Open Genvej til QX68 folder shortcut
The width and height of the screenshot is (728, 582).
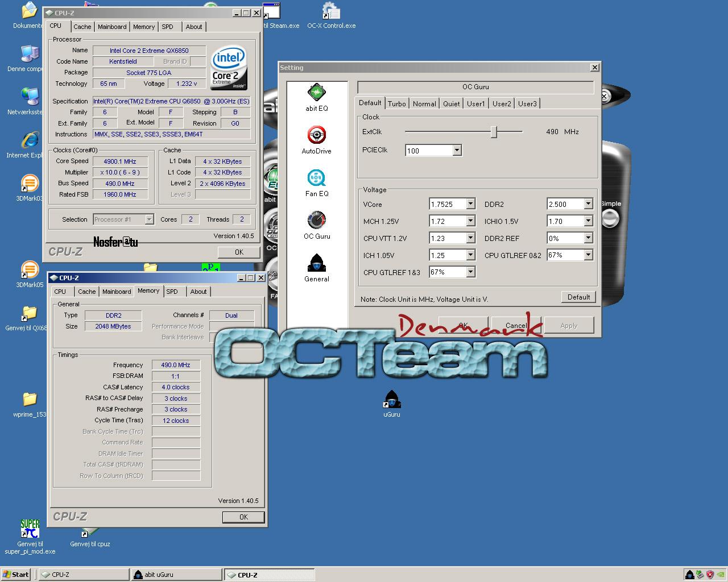28,318
